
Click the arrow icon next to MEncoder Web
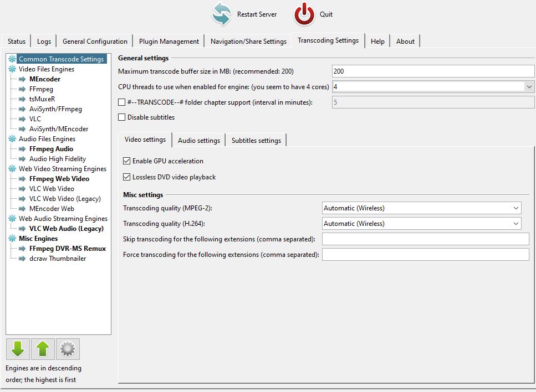click(22, 209)
